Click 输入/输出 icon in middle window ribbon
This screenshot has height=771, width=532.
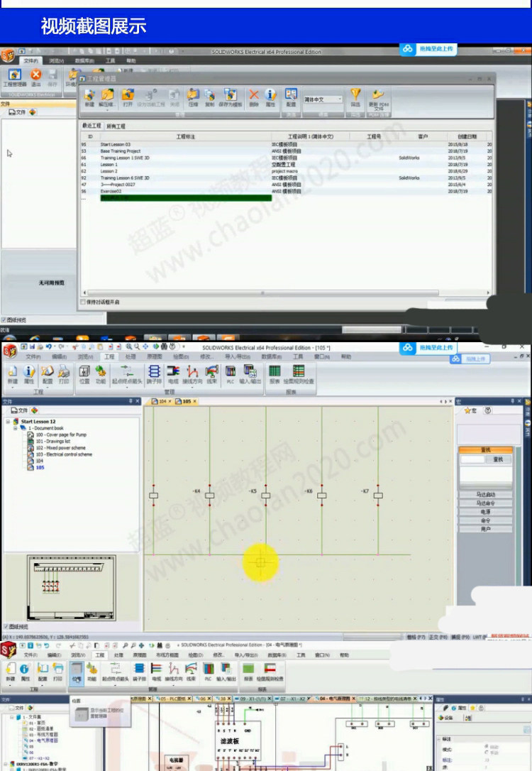(250, 375)
